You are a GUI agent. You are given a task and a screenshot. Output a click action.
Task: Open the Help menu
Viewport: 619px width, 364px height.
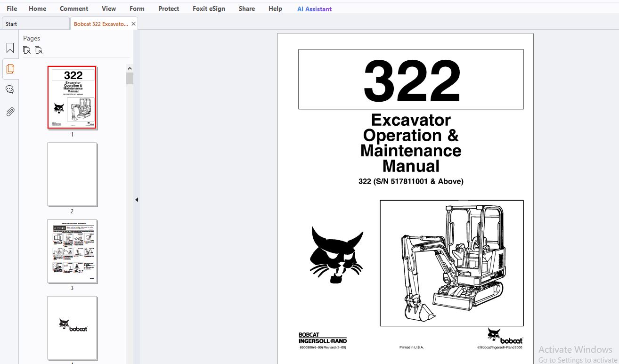pos(275,8)
